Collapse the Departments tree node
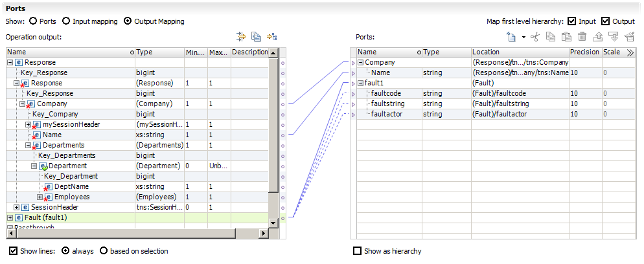 coord(28,145)
